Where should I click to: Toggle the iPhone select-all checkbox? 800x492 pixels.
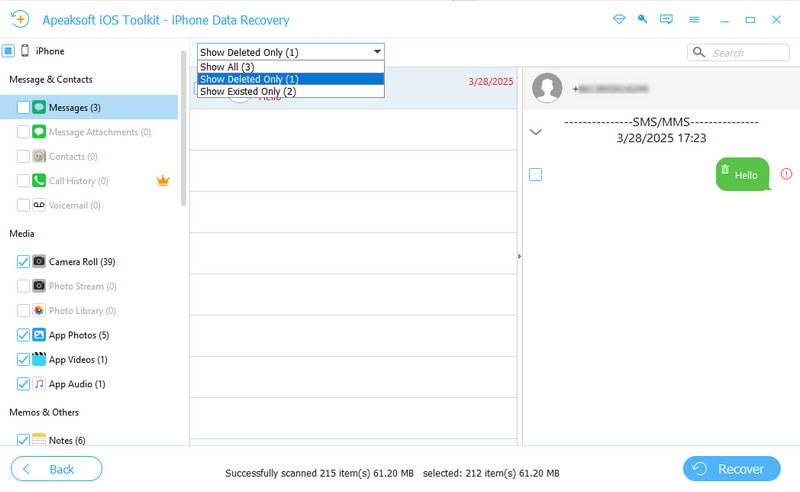(x=8, y=51)
